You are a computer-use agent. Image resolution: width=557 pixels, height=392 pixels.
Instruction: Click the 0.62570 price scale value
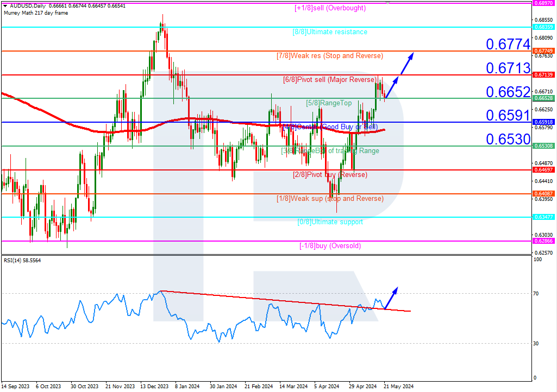coord(543,253)
